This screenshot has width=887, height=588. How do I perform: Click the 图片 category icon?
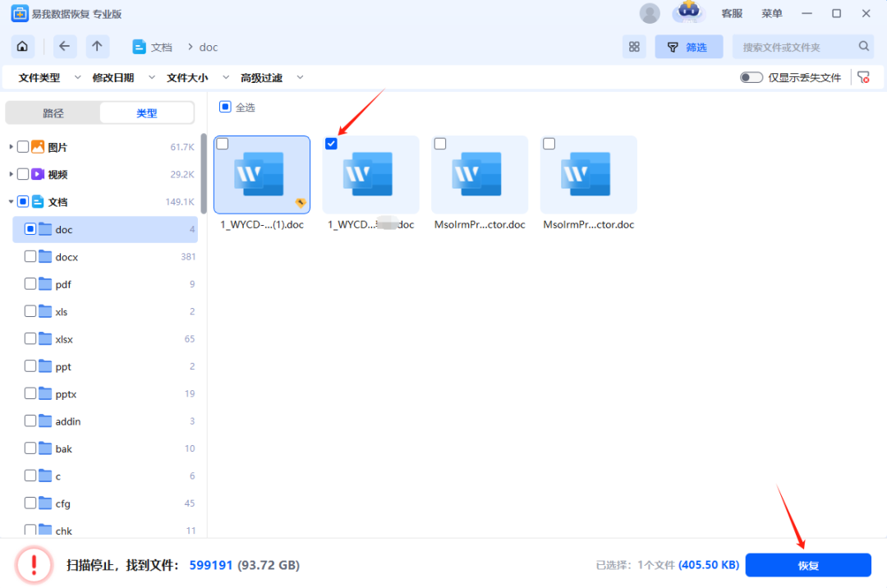click(38, 147)
